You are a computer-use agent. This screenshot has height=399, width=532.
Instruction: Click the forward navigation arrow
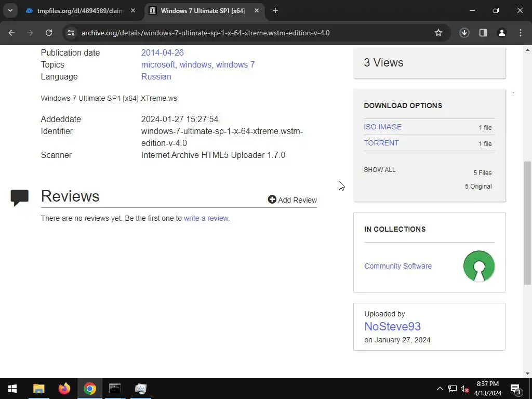coord(30,33)
